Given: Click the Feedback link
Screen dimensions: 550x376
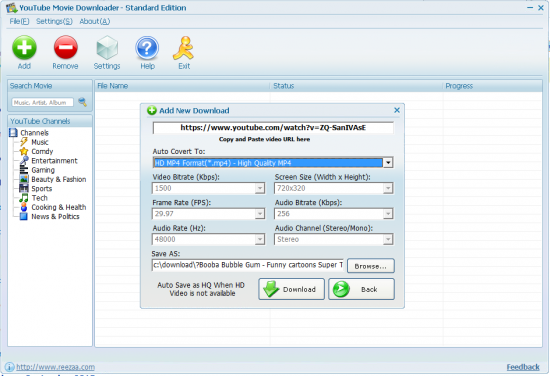Looking at the screenshot, I should coord(523,367).
